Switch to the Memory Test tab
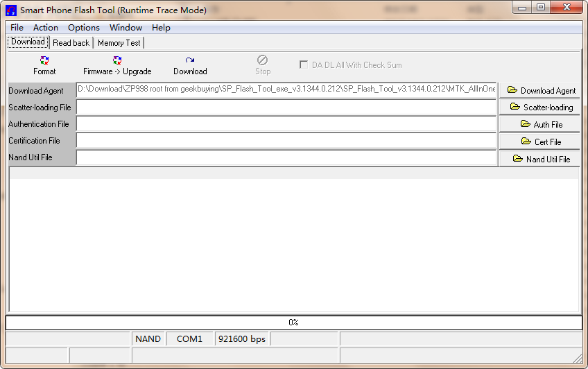This screenshot has width=588, height=369. click(x=119, y=43)
